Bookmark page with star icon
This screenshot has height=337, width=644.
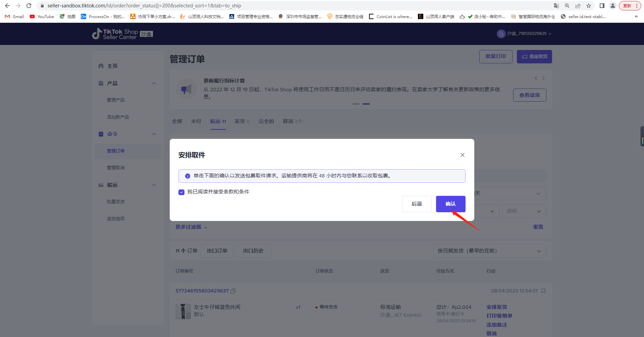point(588,6)
